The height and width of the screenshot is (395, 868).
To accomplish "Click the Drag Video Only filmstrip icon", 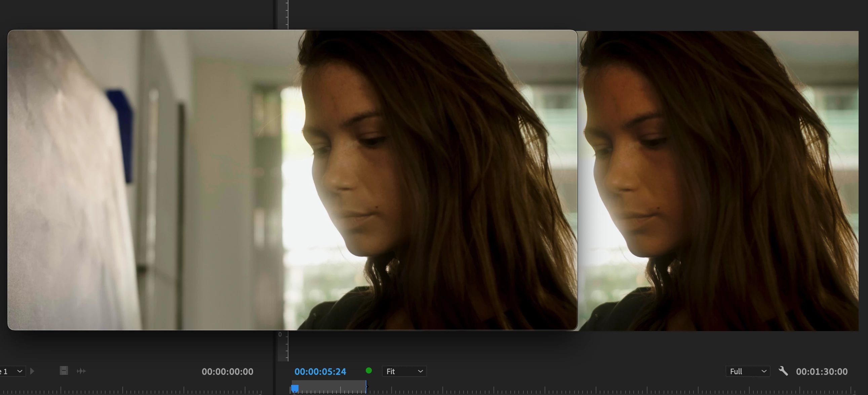I will coord(64,371).
